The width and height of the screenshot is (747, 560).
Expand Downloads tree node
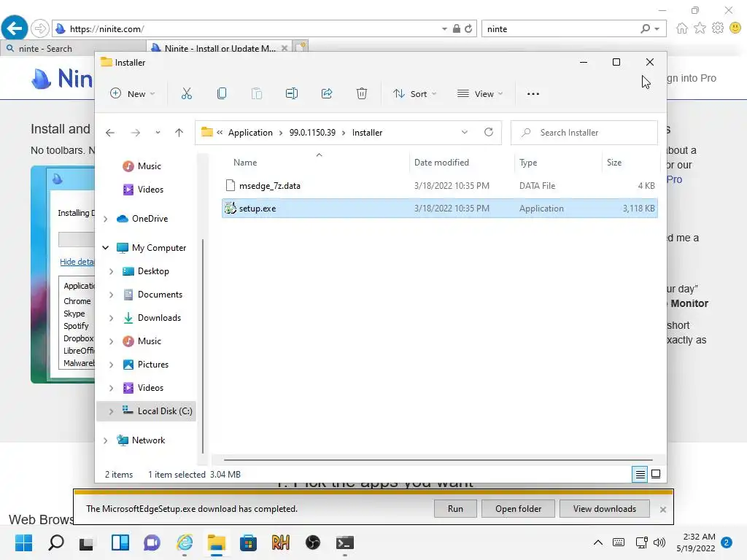pos(111,318)
